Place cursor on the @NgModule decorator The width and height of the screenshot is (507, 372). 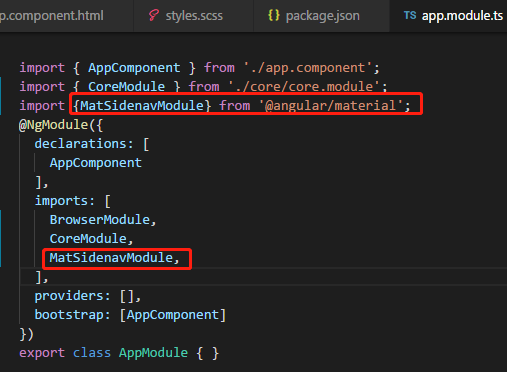click(53, 125)
